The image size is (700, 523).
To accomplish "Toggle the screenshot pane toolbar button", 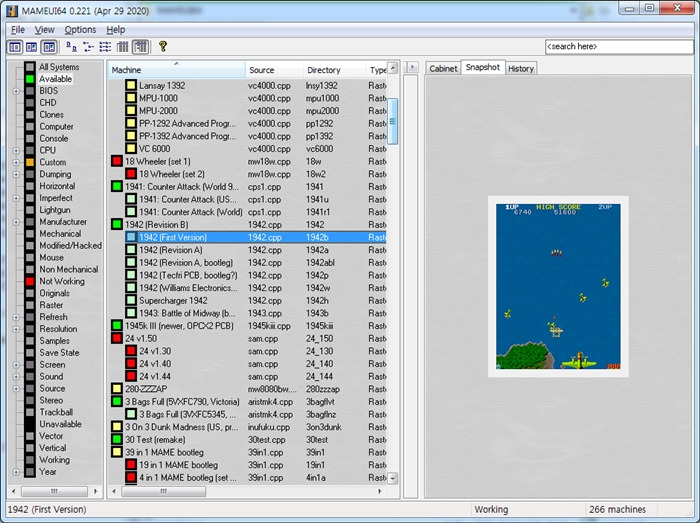I will (31, 47).
